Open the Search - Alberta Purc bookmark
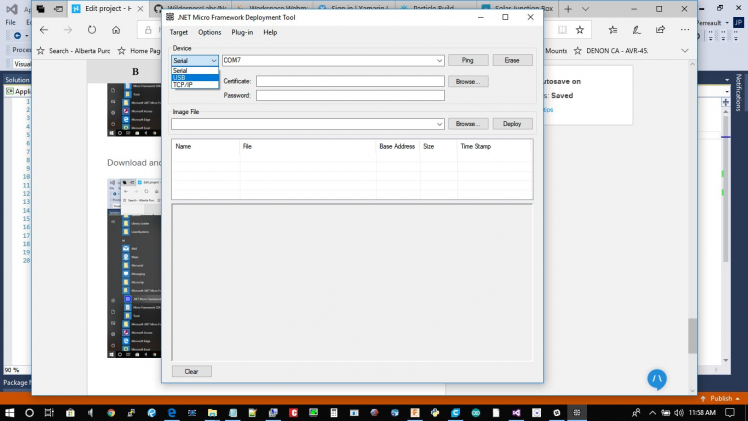 74,51
